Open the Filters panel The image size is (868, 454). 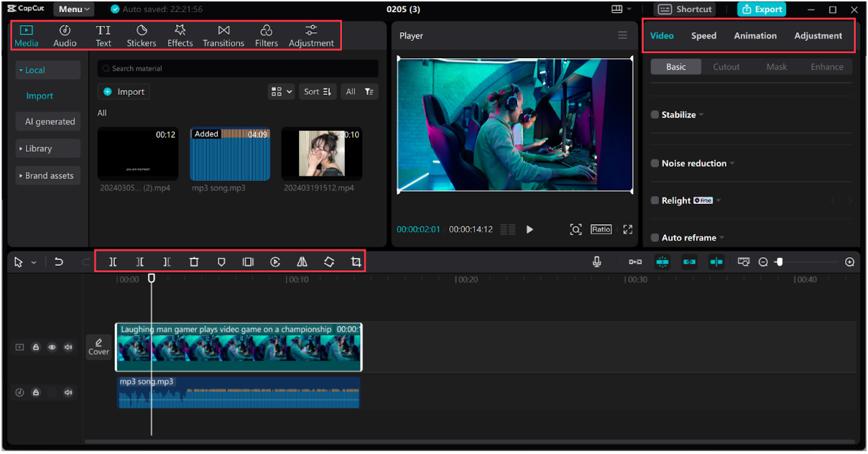tap(267, 36)
